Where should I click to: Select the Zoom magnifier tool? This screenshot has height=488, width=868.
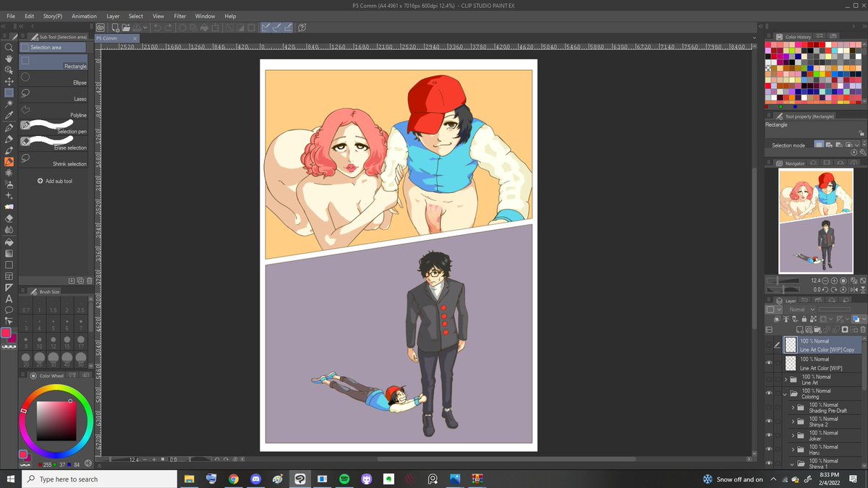pos(9,47)
